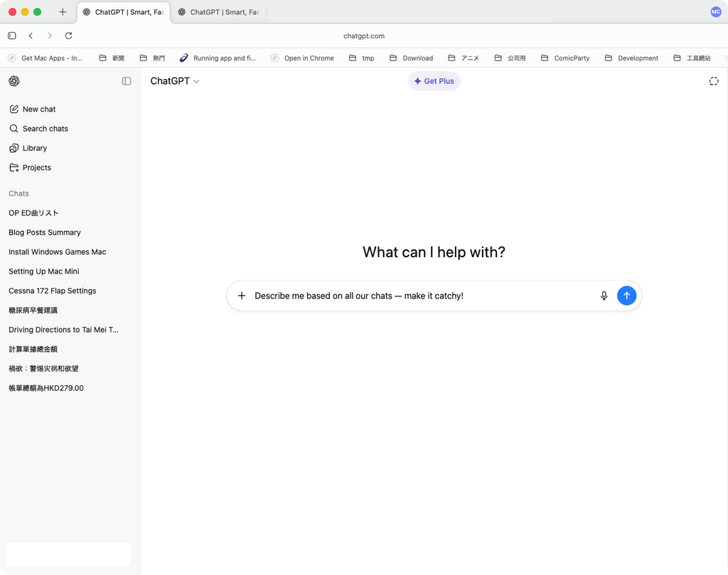Start a New chat
This screenshot has height=575, width=728.
point(38,109)
